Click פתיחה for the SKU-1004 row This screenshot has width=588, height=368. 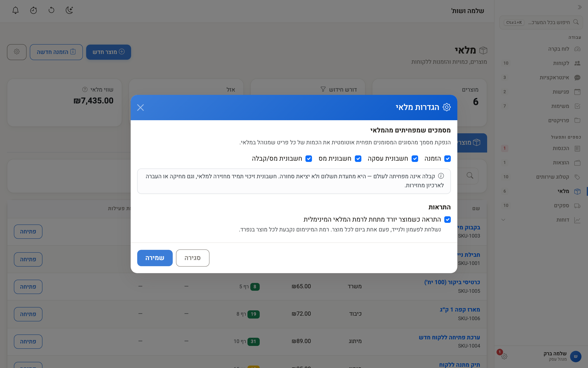click(x=28, y=341)
